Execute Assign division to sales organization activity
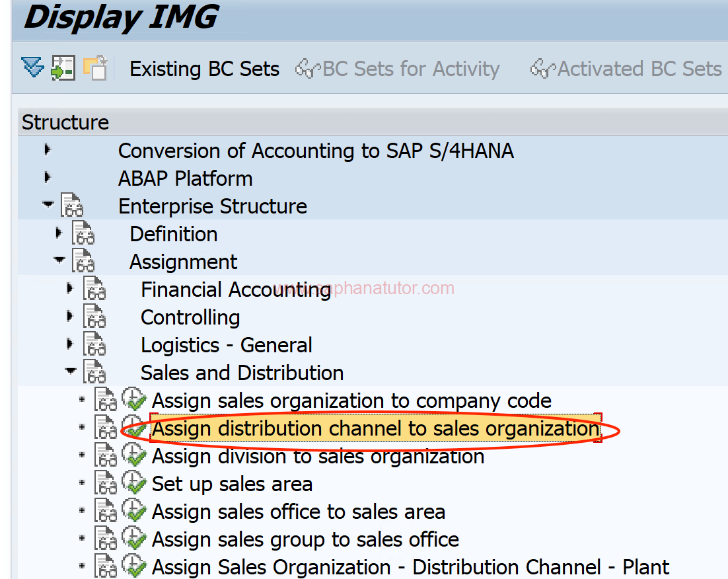The height and width of the screenshot is (579, 728). [x=134, y=455]
